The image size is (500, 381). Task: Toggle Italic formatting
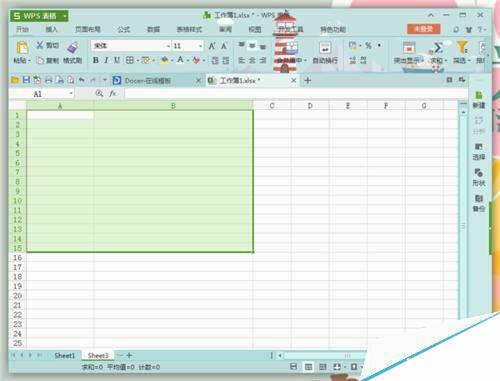pyautogui.click(x=106, y=60)
